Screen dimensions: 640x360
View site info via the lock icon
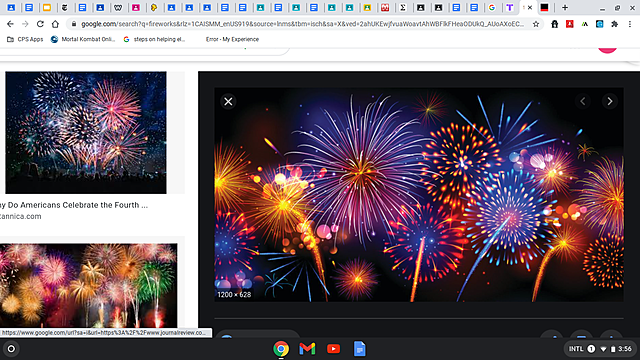tap(74, 24)
